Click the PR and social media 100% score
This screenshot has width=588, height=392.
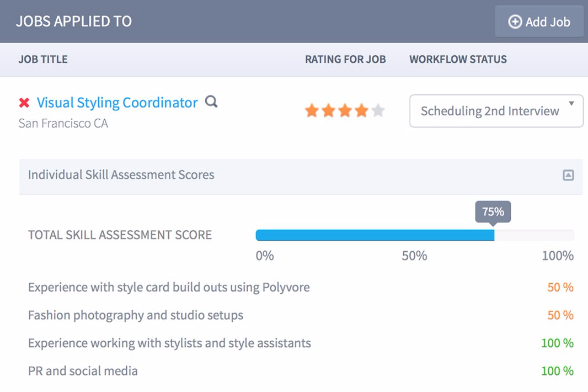click(557, 370)
